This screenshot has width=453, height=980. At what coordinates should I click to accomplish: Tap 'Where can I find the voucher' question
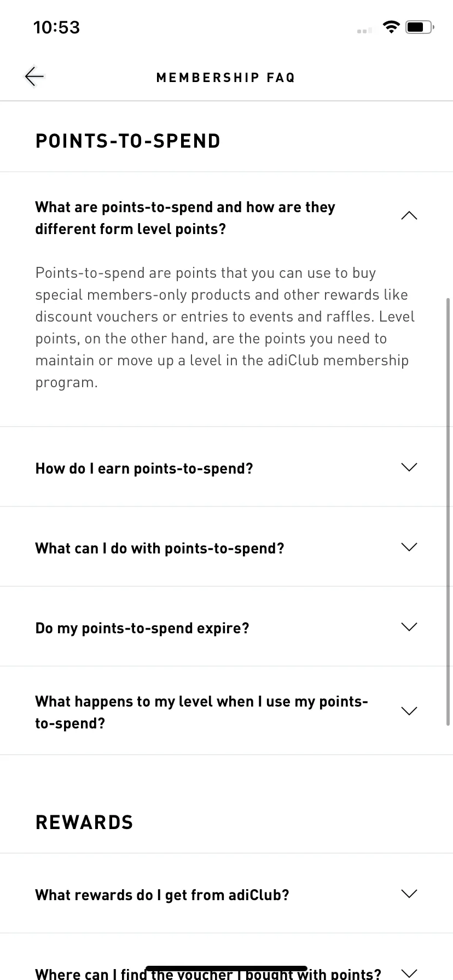tap(208, 973)
